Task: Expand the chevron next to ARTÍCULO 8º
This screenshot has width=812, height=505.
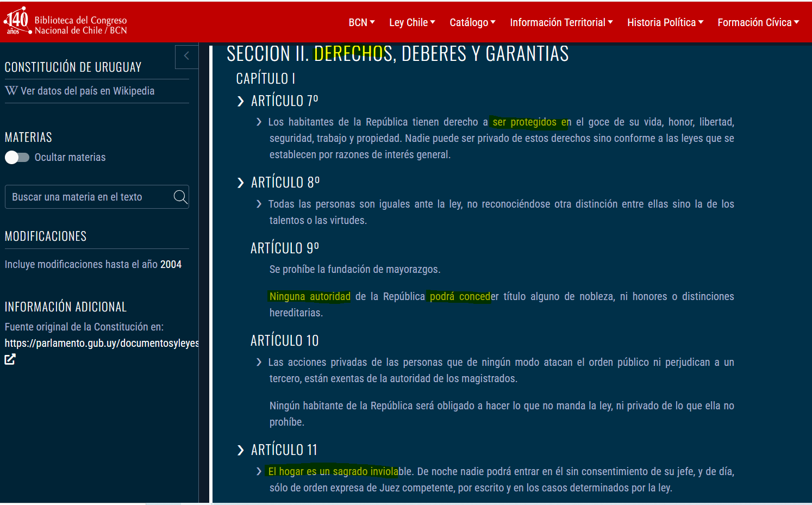Action: tap(241, 183)
